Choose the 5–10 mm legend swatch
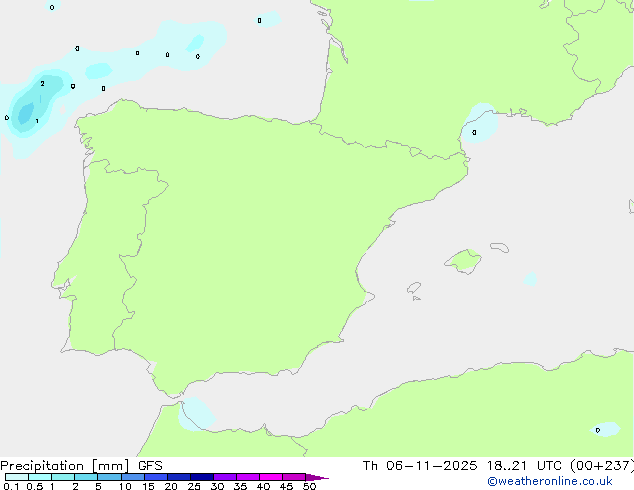The width and height of the screenshot is (634, 490). click(x=109, y=477)
